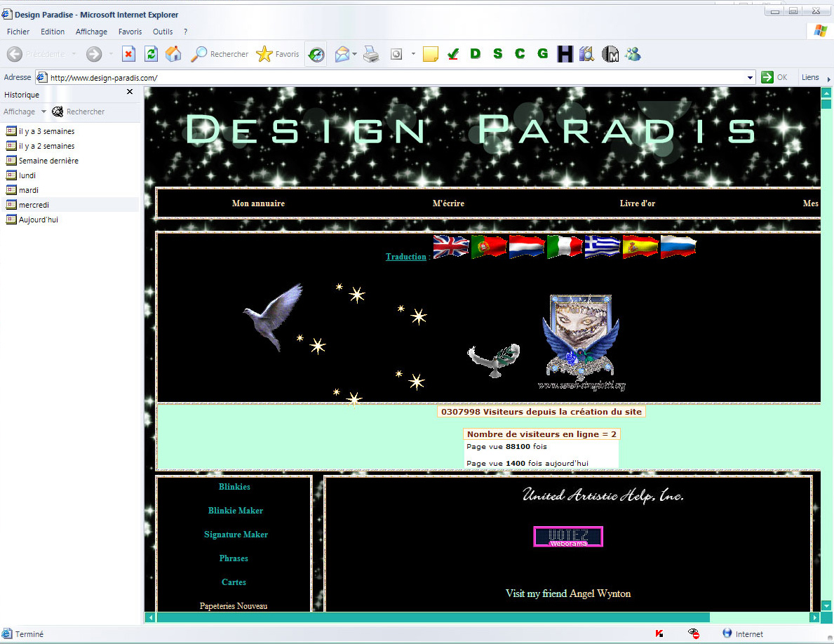
Task: Open dropdown arrow after the square toolbar icon
Action: (x=413, y=54)
